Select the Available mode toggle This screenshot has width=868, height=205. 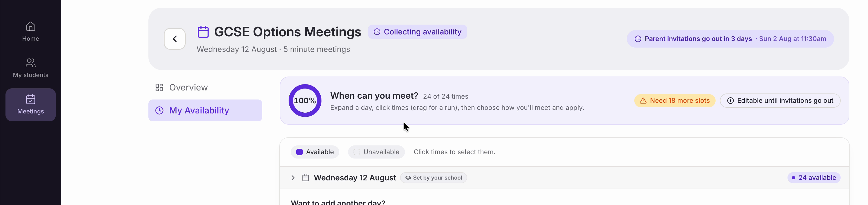point(315,152)
